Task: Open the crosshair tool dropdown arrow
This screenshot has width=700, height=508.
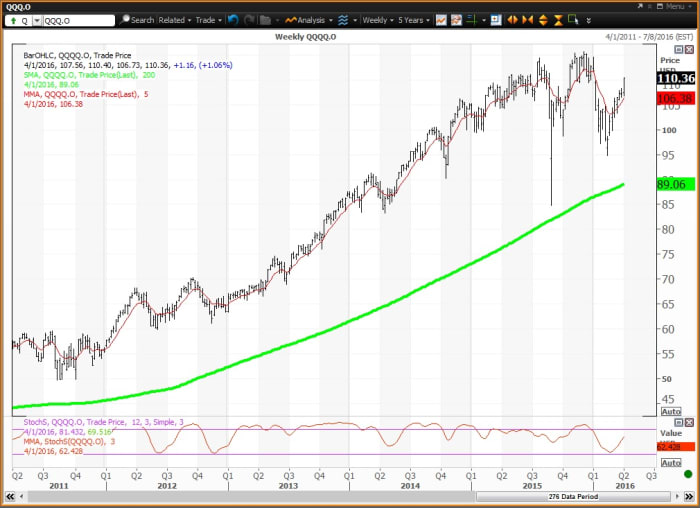Action: [x=484, y=20]
